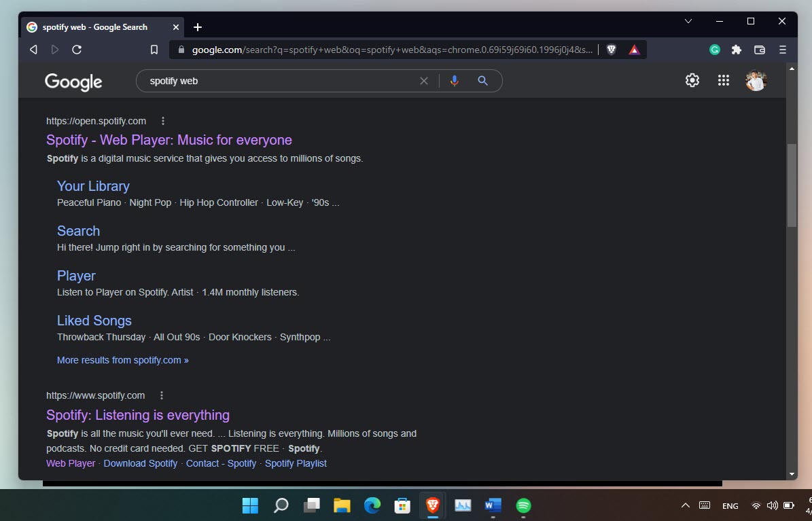Open options for open.spotify.com result
Viewport: 812px width, 521px height.
(162, 121)
